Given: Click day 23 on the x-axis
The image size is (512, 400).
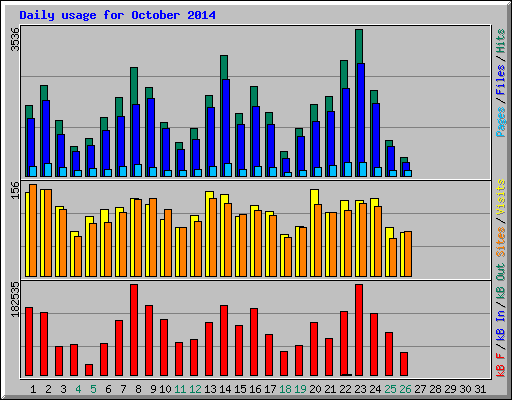Looking at the screenshot, I should (360, 389).
